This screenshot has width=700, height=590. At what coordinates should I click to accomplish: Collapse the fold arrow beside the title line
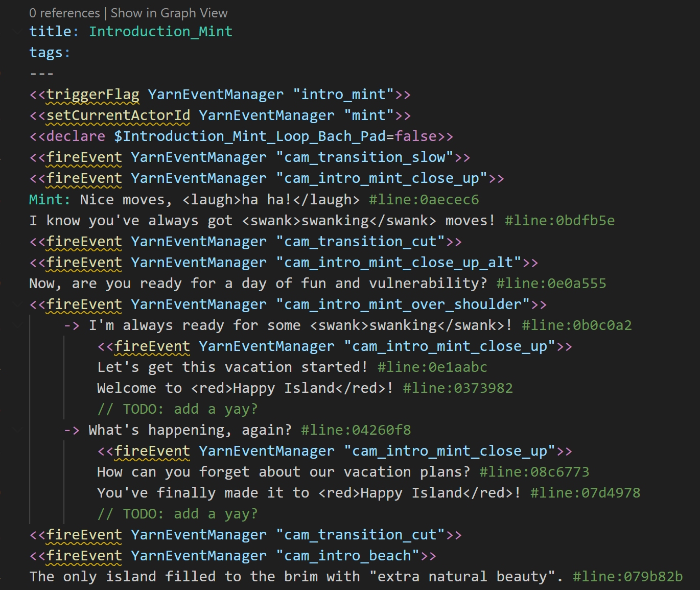pos(18,32)
